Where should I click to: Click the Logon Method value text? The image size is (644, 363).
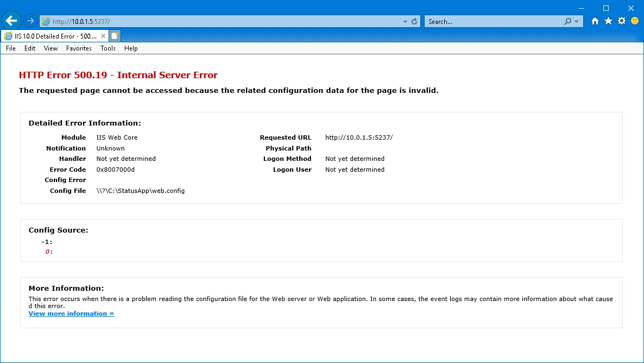tap(355, 159)
